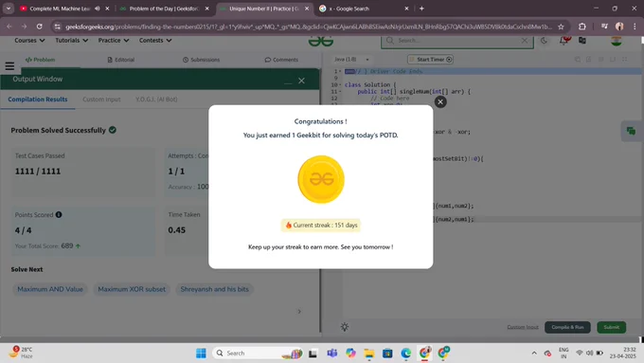Open the Tutorials dropdown
The width and height of the screenshot is (644, 363).
coord(72,41)
